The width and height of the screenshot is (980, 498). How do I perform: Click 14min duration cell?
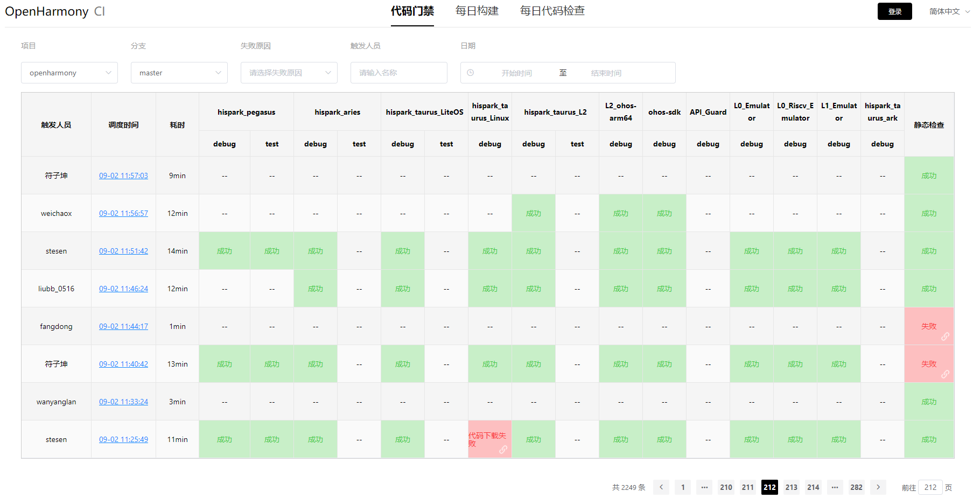tap(177, 251)
